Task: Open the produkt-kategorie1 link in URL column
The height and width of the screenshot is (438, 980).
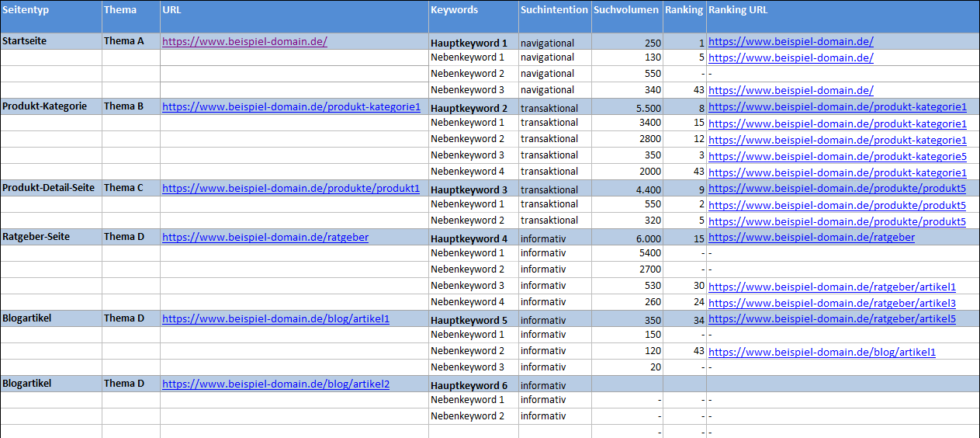Action: tap(291, 107)
